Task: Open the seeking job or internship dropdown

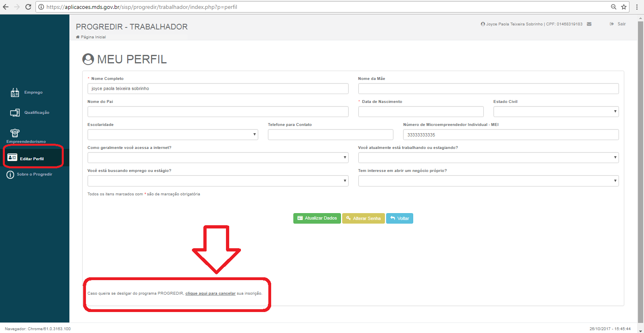Action: [x=218, y=181]
